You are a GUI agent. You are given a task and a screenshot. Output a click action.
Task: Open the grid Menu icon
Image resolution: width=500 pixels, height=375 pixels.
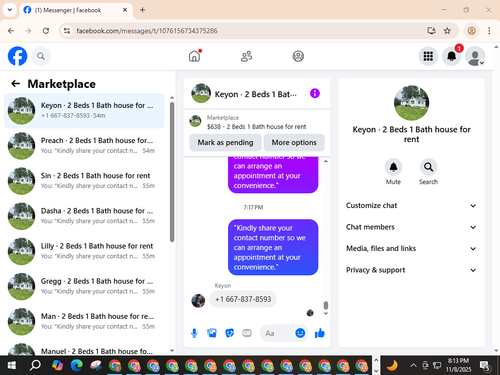point(428,56)
